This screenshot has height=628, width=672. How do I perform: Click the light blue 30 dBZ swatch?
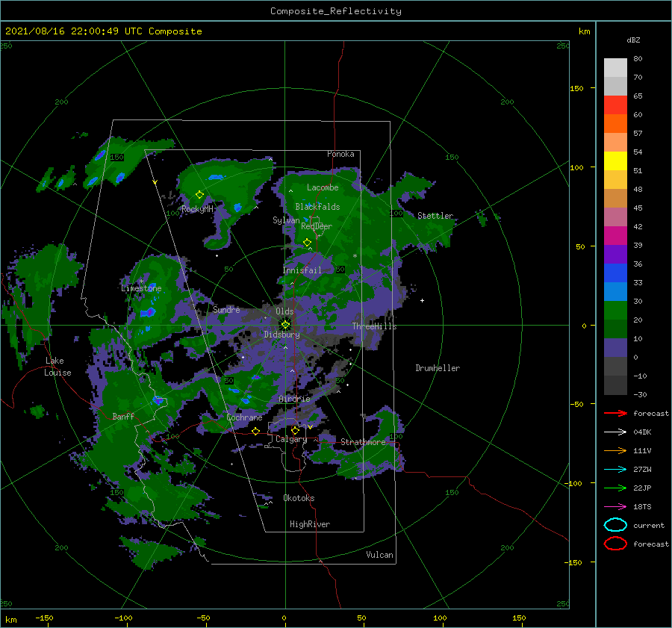coord(615,291)
